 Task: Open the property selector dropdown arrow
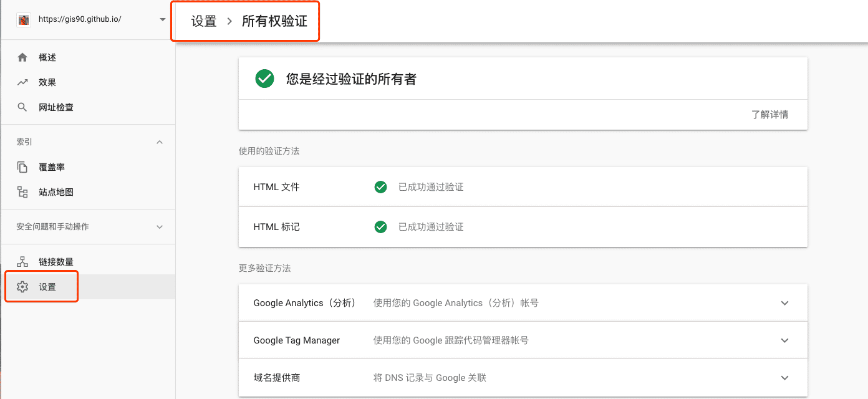(x=163, y=19)
